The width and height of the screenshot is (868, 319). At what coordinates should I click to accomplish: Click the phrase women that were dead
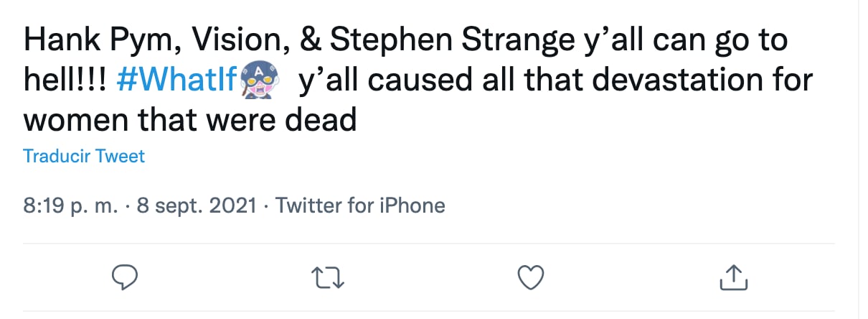click(x=189, y=120)
